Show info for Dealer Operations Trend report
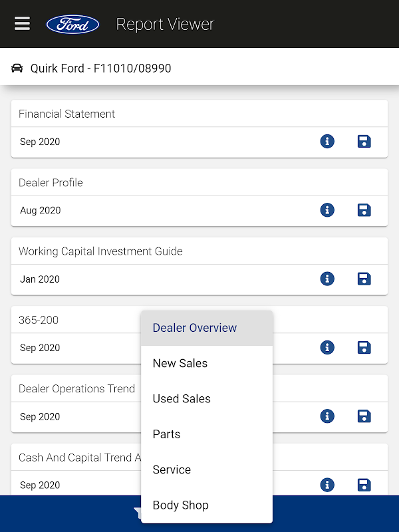399x532 pixels. click(327, 416)
